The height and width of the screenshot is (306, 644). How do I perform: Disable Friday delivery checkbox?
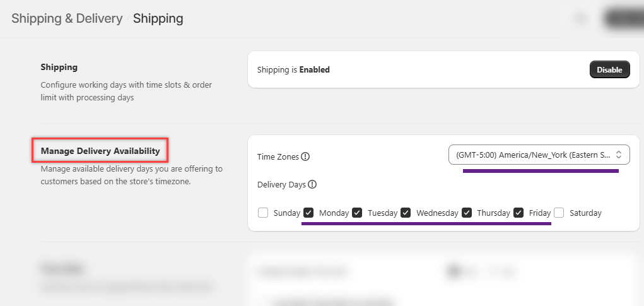pos(518,213)
